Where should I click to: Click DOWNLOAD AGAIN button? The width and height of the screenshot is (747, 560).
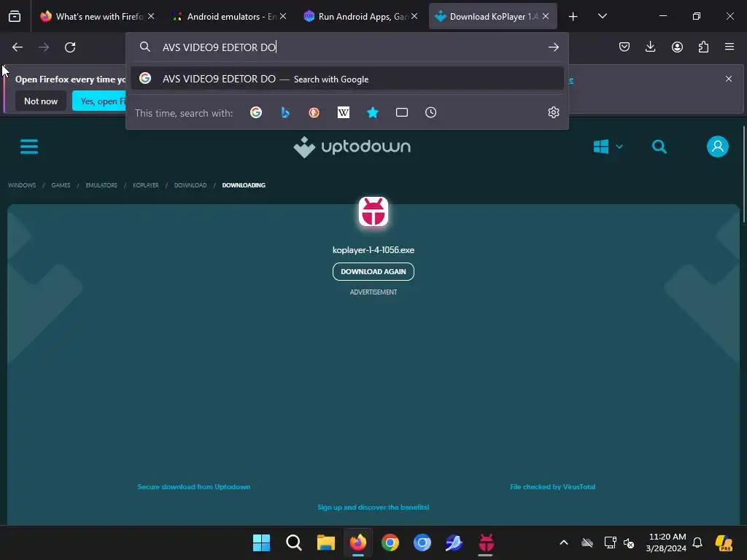point(373,271)
